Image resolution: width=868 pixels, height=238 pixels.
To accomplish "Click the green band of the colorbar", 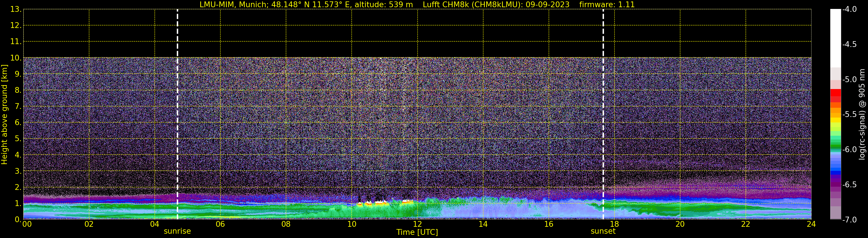I will [x=836, y=146].
